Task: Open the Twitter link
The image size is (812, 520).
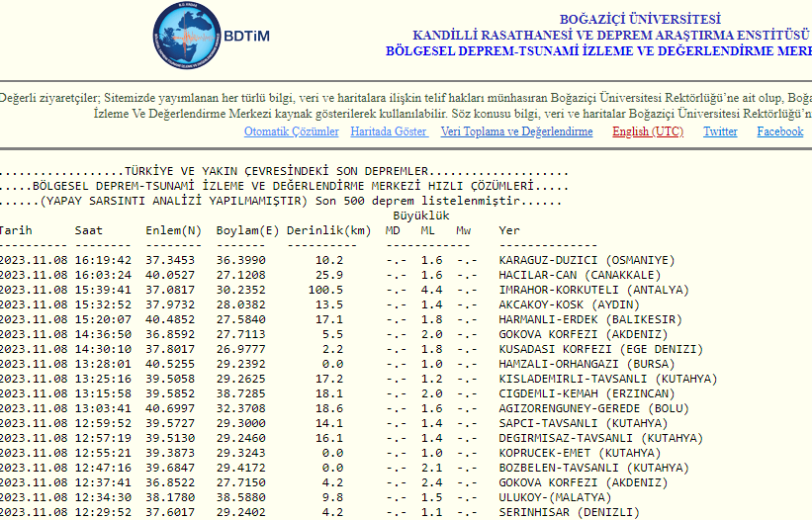Action: 720,131
